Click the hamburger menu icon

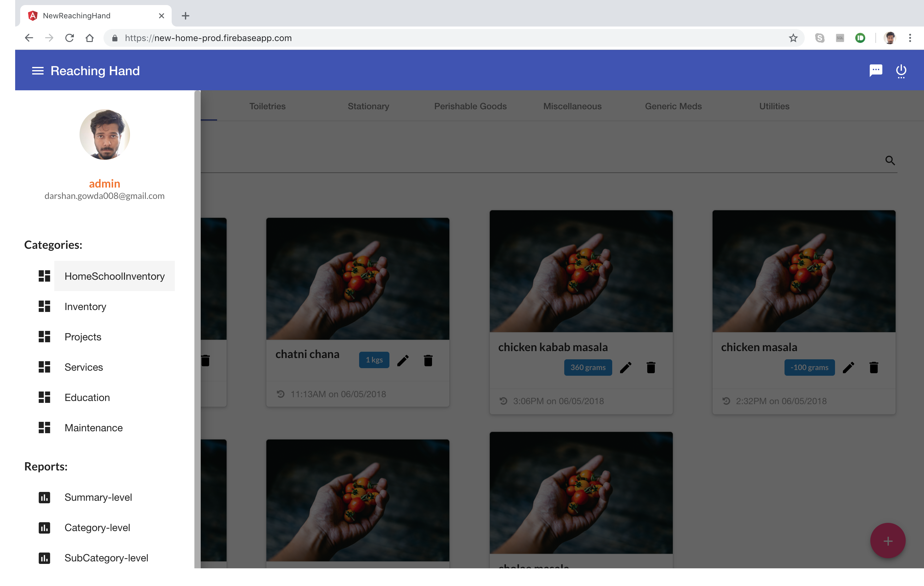(x=38, y=71)
